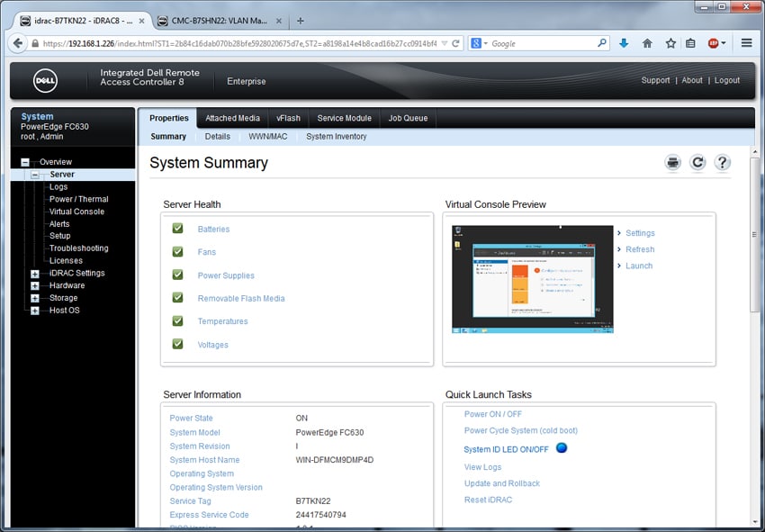Open Alerts in the sidebar

59,224
